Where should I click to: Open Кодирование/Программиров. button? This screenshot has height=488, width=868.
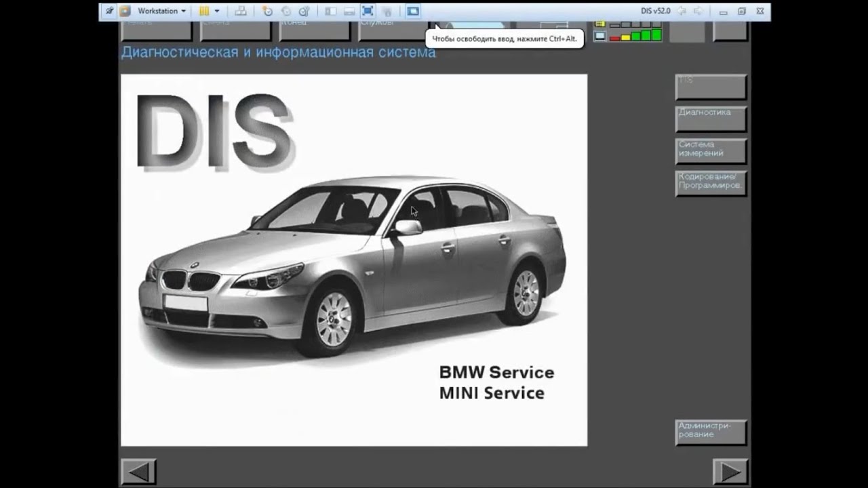(711, 184)
